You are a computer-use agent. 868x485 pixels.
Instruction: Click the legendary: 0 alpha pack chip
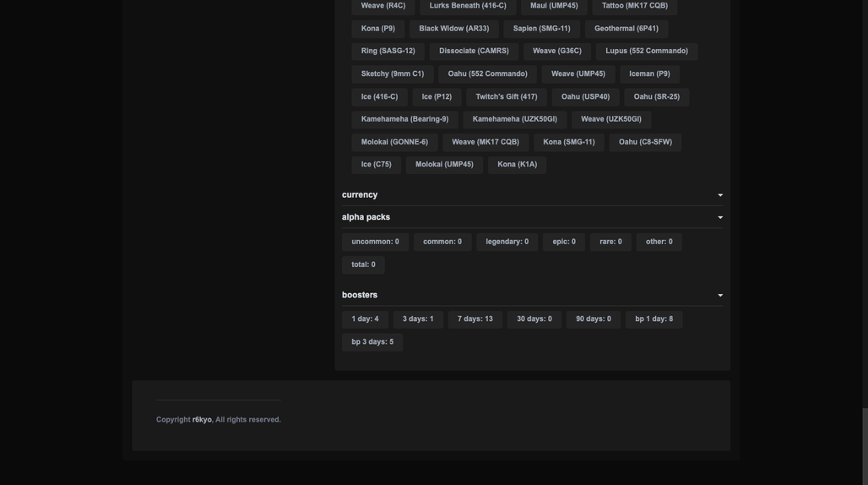[x=507, y=242]
